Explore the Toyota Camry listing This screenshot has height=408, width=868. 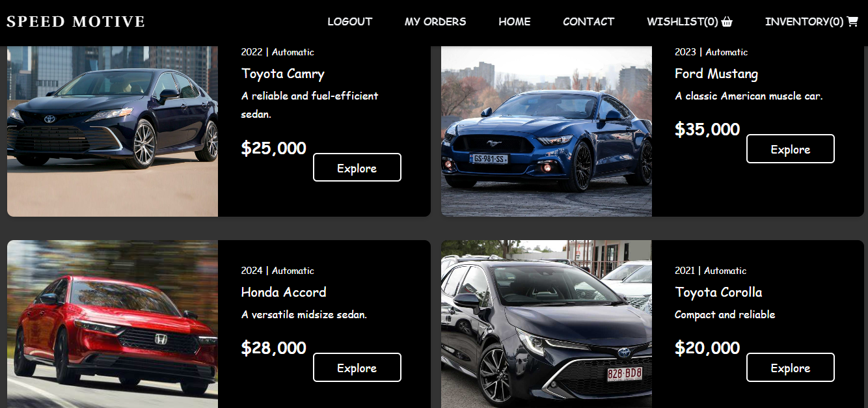[357, 167]
